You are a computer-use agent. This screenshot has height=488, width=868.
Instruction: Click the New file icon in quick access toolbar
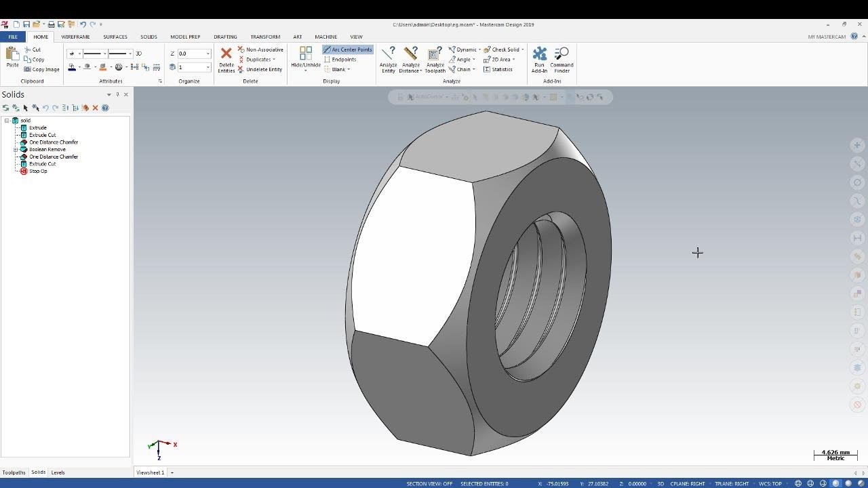pos(17,24)
